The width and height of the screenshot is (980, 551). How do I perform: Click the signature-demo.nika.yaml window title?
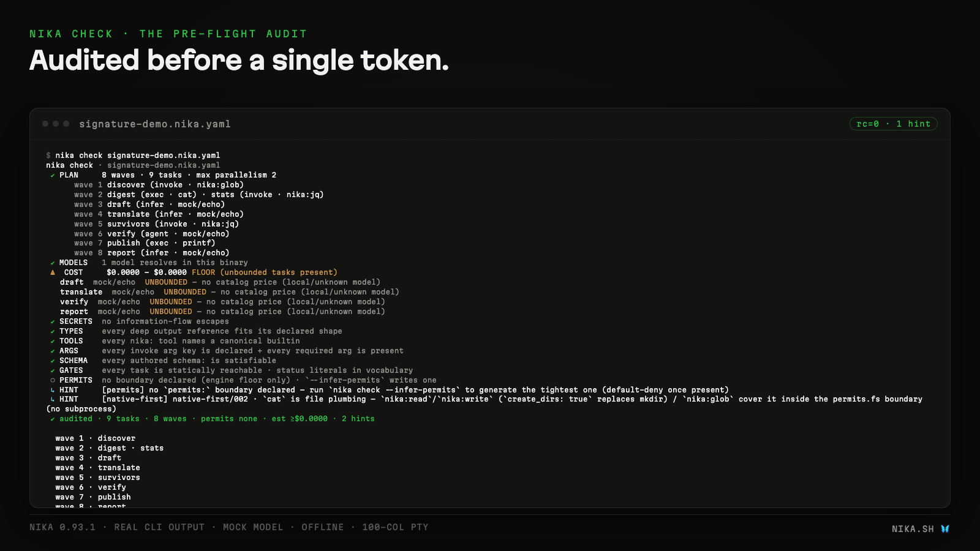click(x=155, y=124)
